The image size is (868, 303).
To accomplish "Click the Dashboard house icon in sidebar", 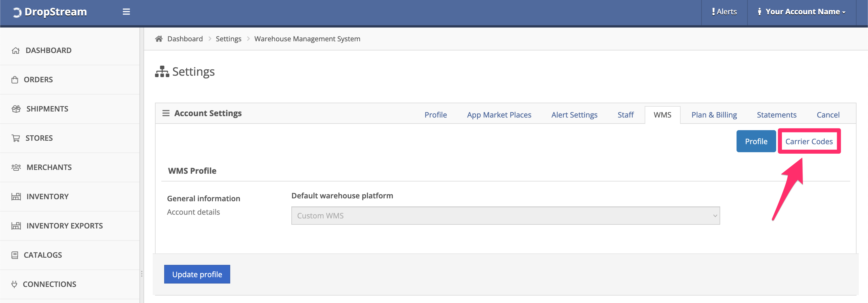I will (x=16, y=50).
